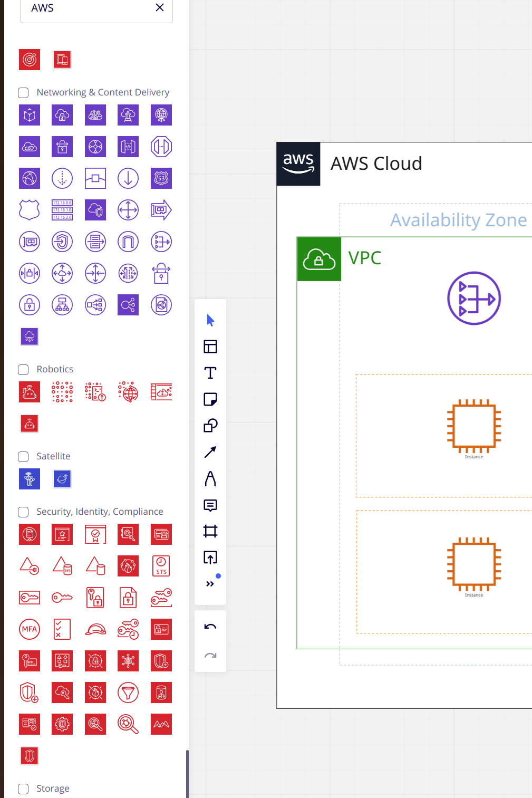Select the purple share-nodes networking icon
This screenshot has width=532, height=798.
128,305
